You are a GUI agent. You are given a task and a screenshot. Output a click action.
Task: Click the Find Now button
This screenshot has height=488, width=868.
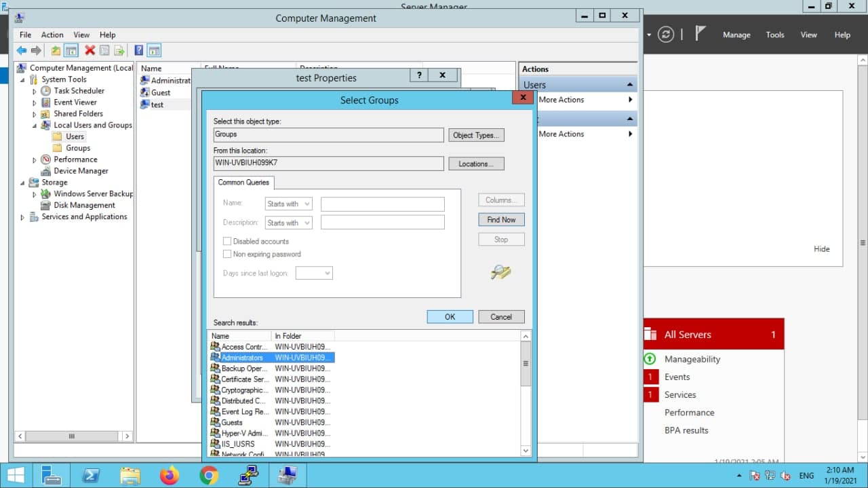coord(501,220)
